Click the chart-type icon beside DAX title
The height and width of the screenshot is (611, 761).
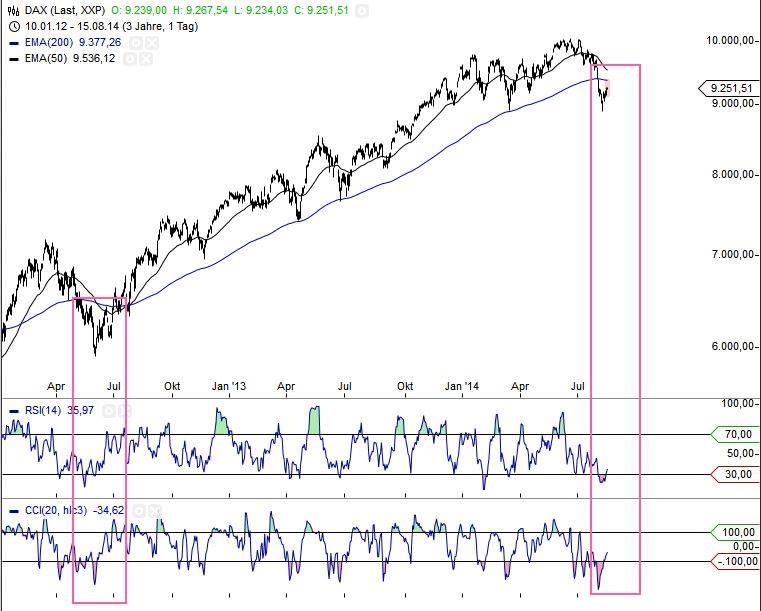(14, 10)
